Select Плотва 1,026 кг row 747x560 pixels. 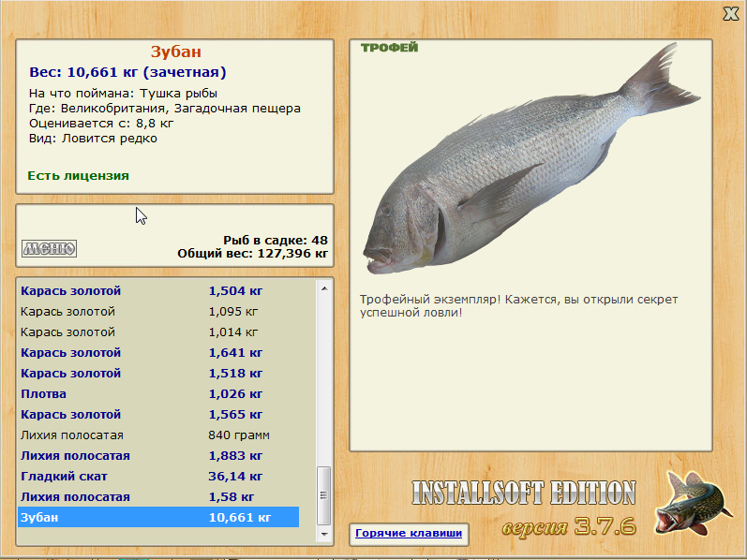(158, 394)
